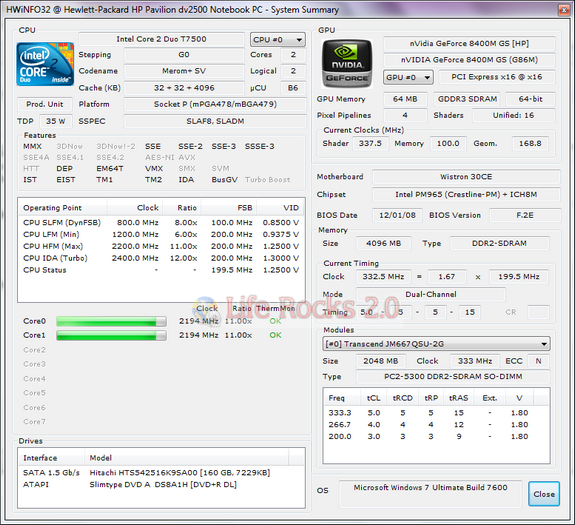
Task: Click the Cache value 32 + 32 + 4096
Action: tap(184, 88)
